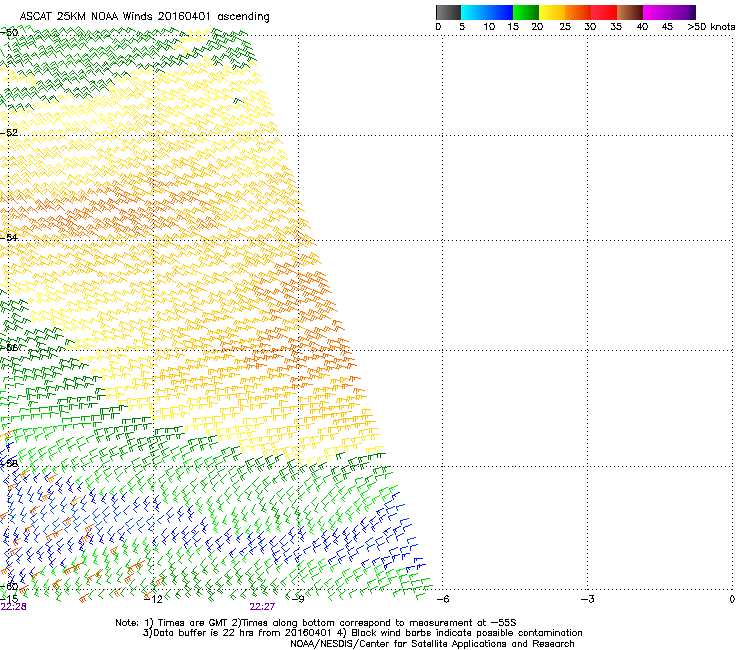Select the brown 35-40 knots color bar segment
This screenshot has width=740, height=650.
pyautogui.click(x=630, y=12)
